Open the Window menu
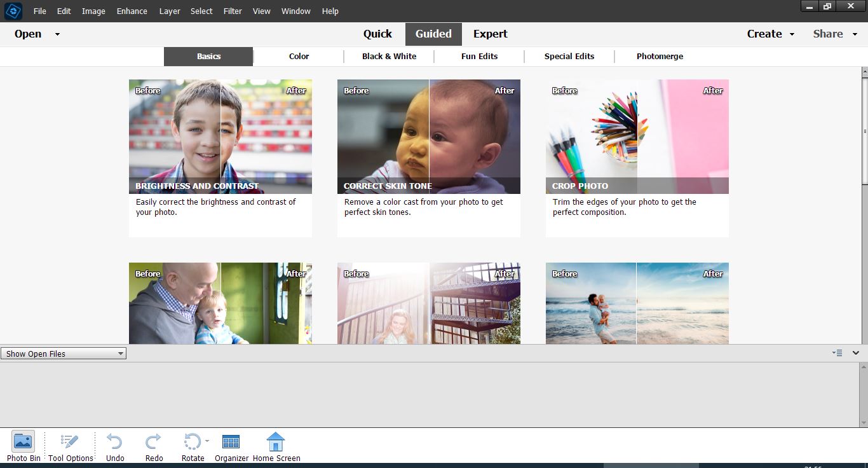Screen dimensions: 868x468 pos(296,11)
